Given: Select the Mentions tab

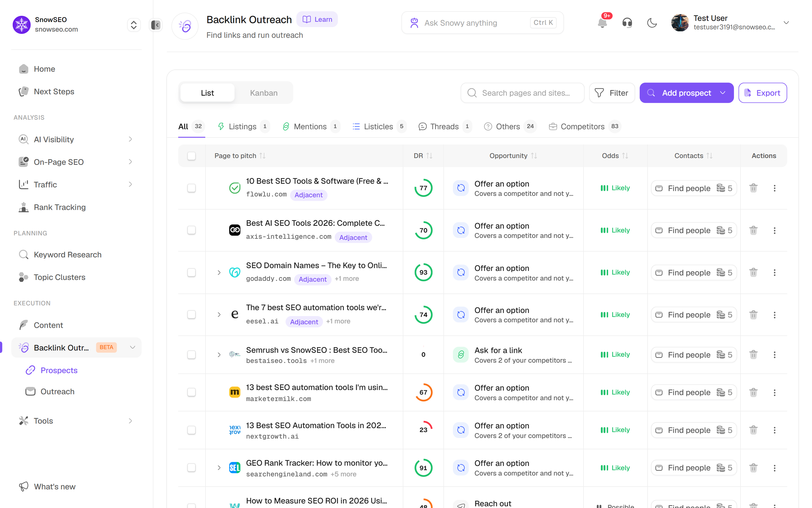Looking at the screenshot, I should tap(311, 126).
